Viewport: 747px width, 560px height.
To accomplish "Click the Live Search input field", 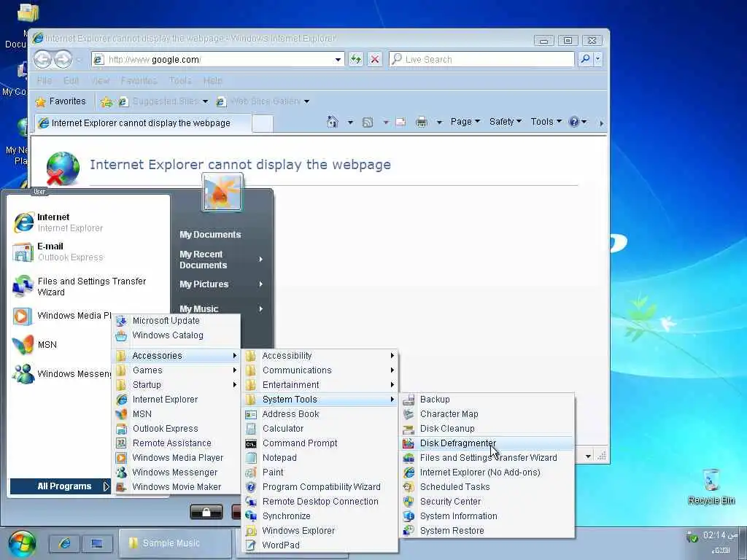I will (481, 59).
